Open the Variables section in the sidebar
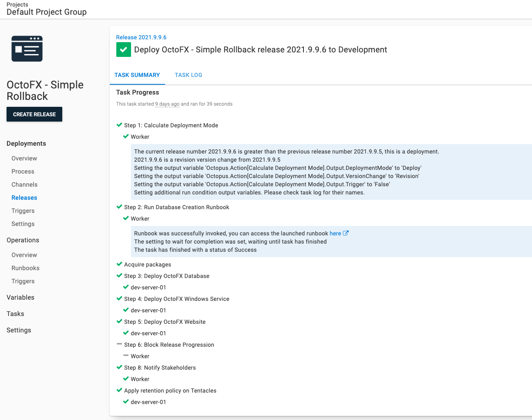The image size is (532, 420). point(20,297)
